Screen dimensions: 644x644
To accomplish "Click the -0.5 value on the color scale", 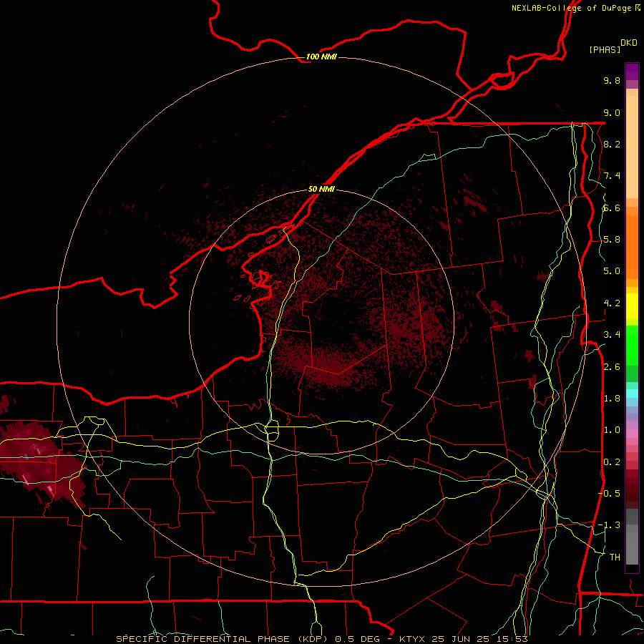I will pos(610,494).
